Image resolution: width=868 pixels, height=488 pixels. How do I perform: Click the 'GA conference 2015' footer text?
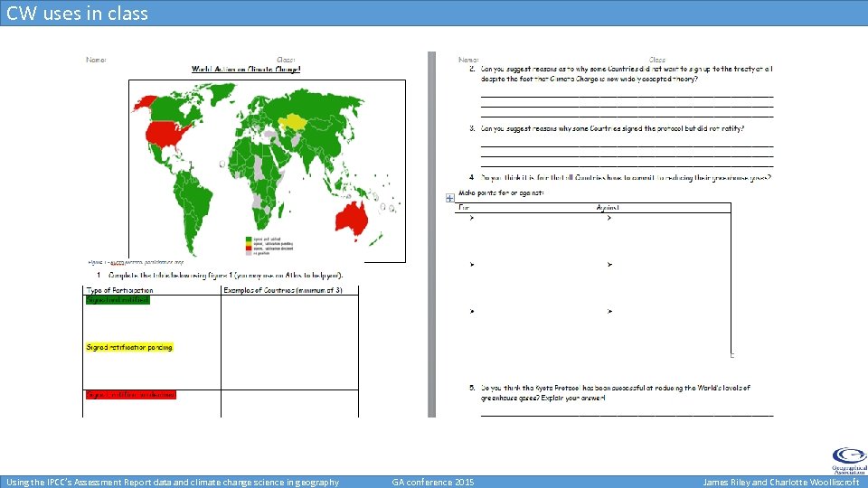coord(433,482)
